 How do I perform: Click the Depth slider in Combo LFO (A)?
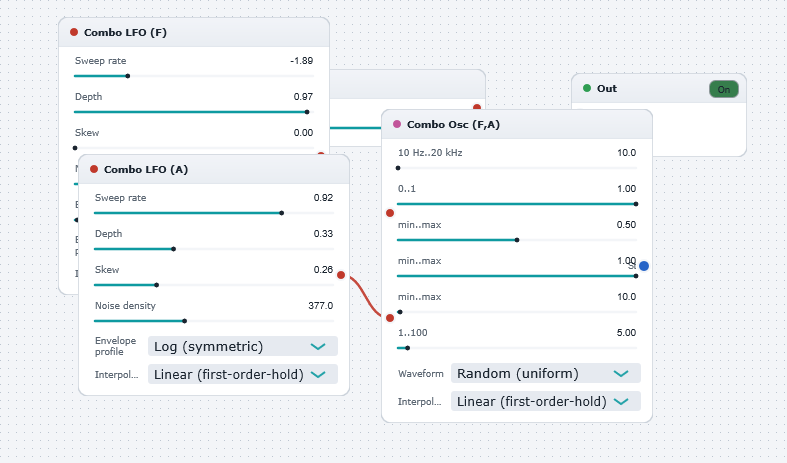(x=214, y=249)
